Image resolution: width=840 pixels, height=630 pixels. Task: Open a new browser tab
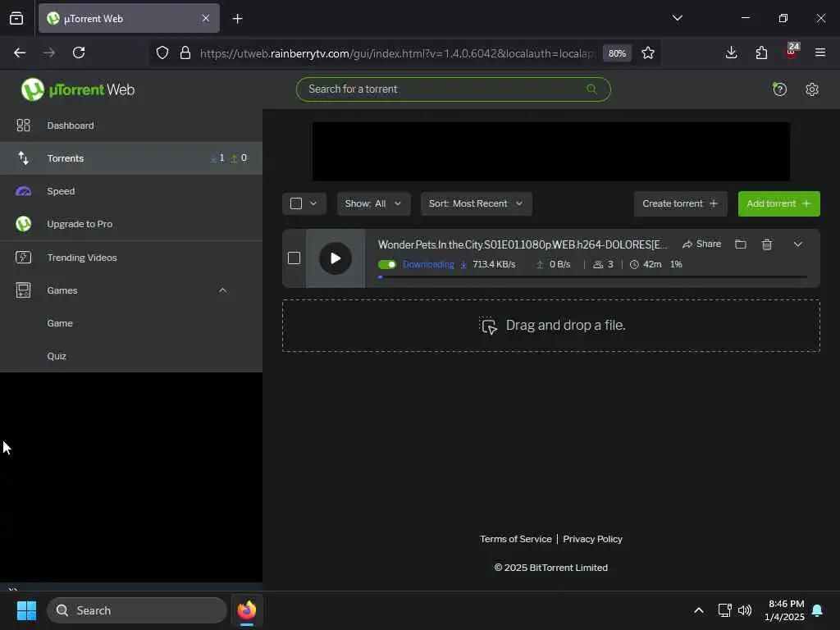(237, 19)
